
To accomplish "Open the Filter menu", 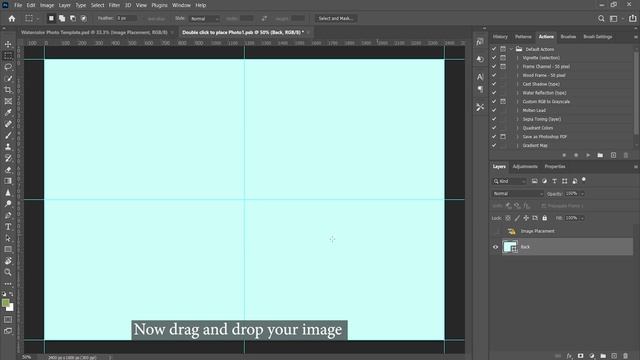I will pos(114,5).
